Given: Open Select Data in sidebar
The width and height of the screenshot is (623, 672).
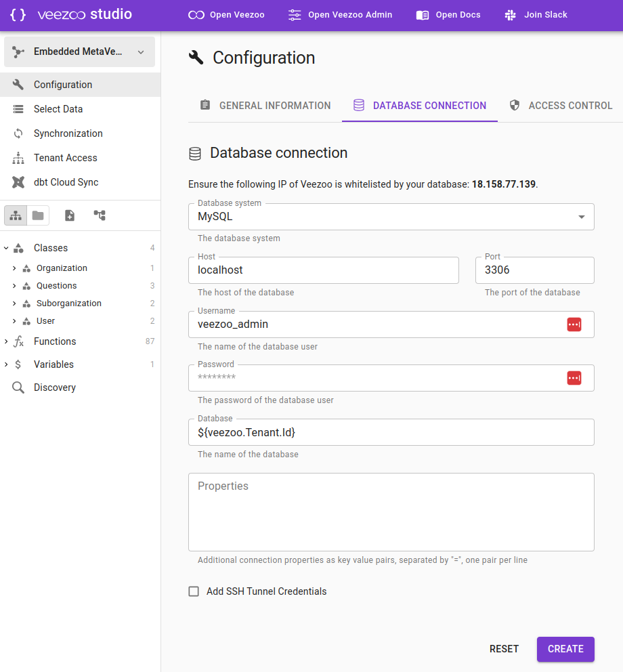Looking at the screenshot, I should 80,109.
